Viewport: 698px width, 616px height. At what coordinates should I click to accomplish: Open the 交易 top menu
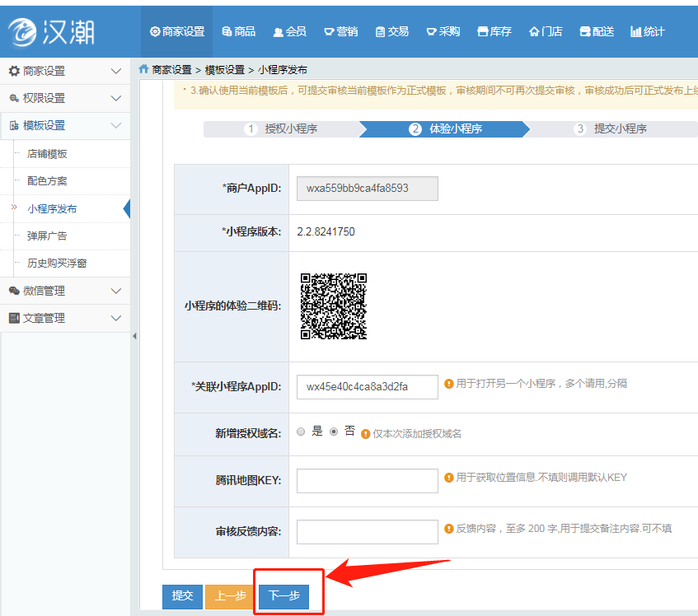(392, 31)
